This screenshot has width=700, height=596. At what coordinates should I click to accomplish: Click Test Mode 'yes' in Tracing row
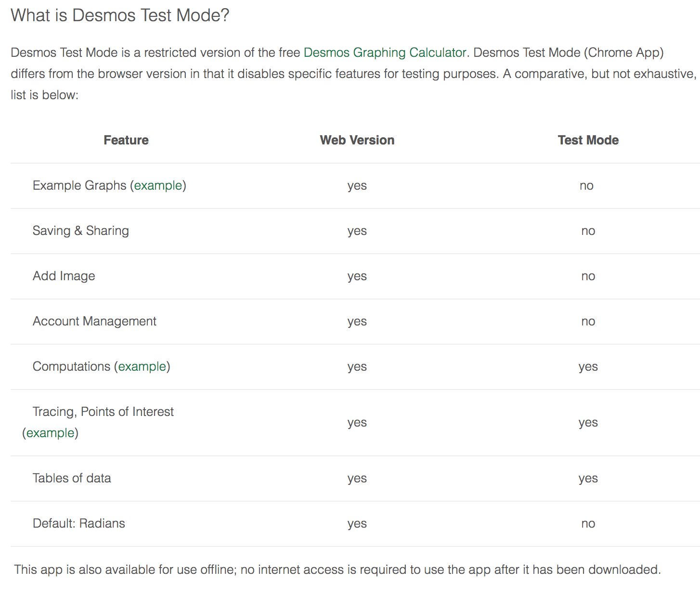pyautogui.click(x=588, y=423)
